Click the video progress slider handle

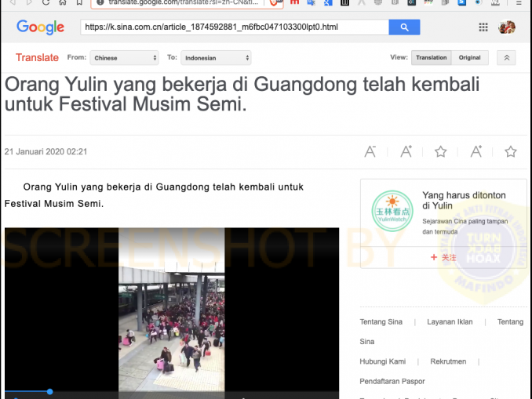click(50, 391)
